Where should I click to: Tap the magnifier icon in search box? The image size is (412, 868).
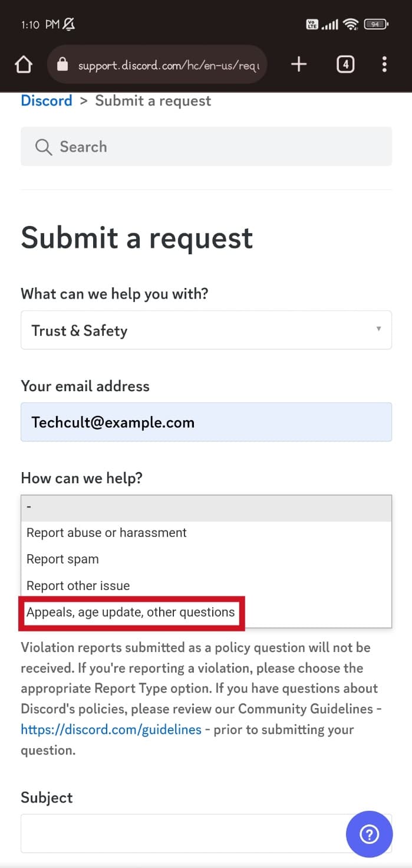pyautogui.click(x=43, y=147)
